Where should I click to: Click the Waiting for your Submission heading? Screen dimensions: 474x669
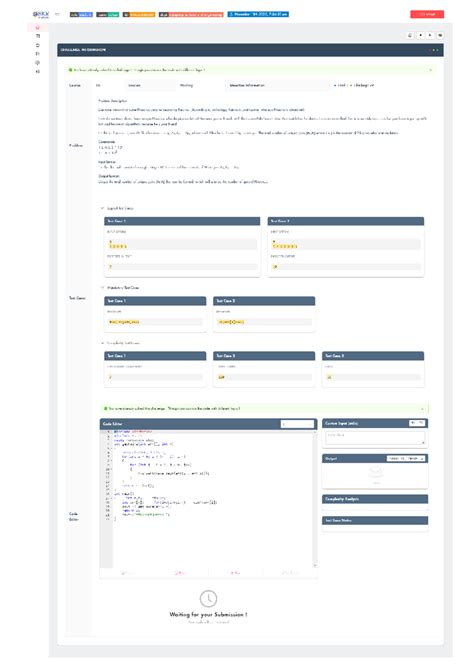click(x=208, y=614)
